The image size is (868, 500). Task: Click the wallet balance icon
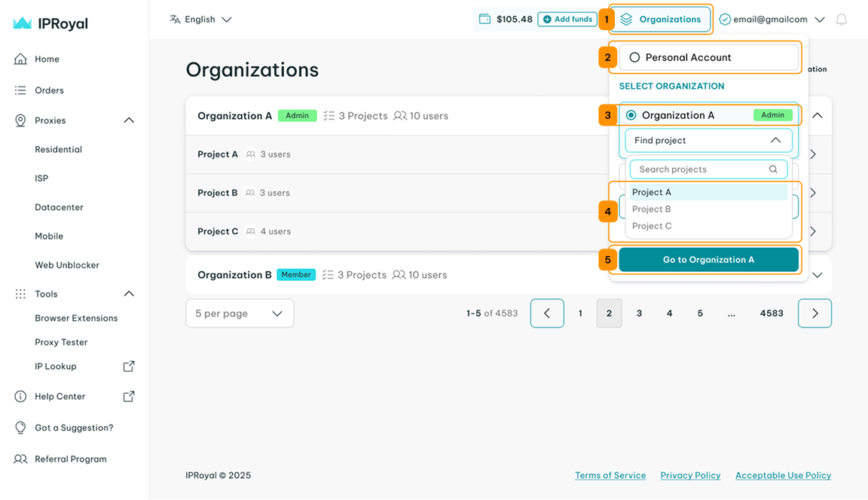[485, 20]
